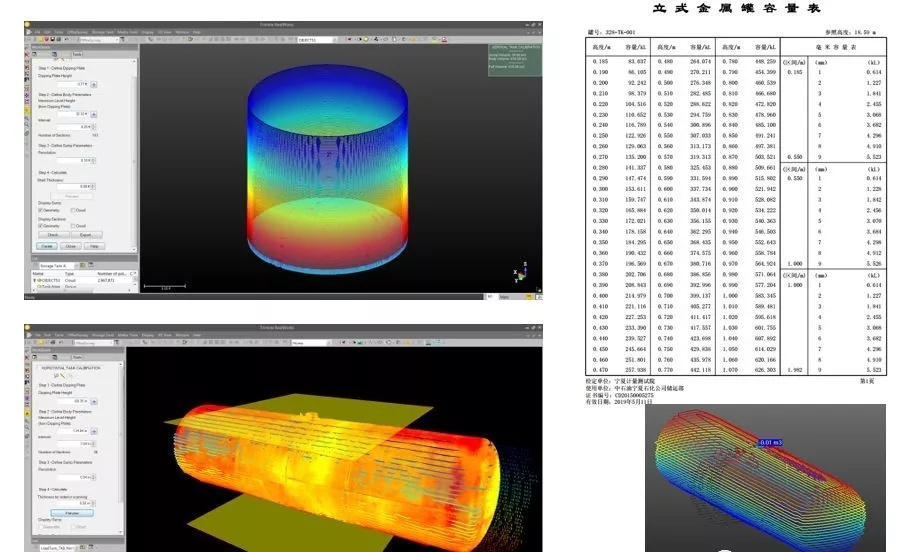Click the greyed Preview button in upper panel

72,196
